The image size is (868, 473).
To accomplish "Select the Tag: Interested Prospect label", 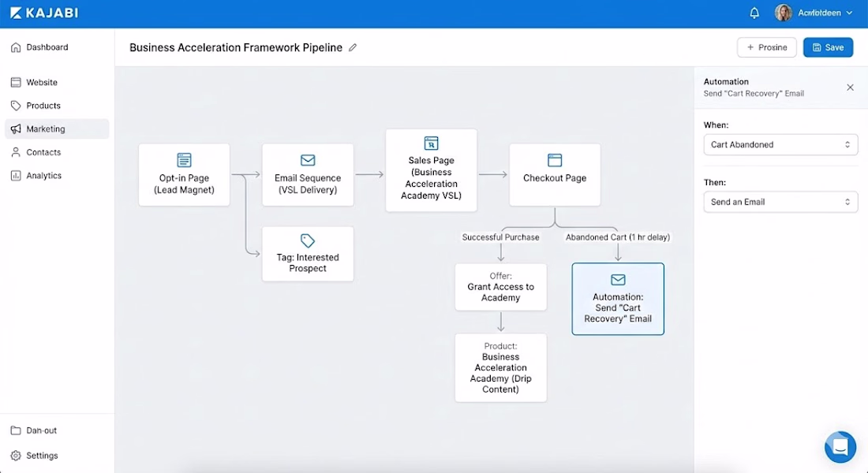I will pyautogui.click(x=308, y=263).
